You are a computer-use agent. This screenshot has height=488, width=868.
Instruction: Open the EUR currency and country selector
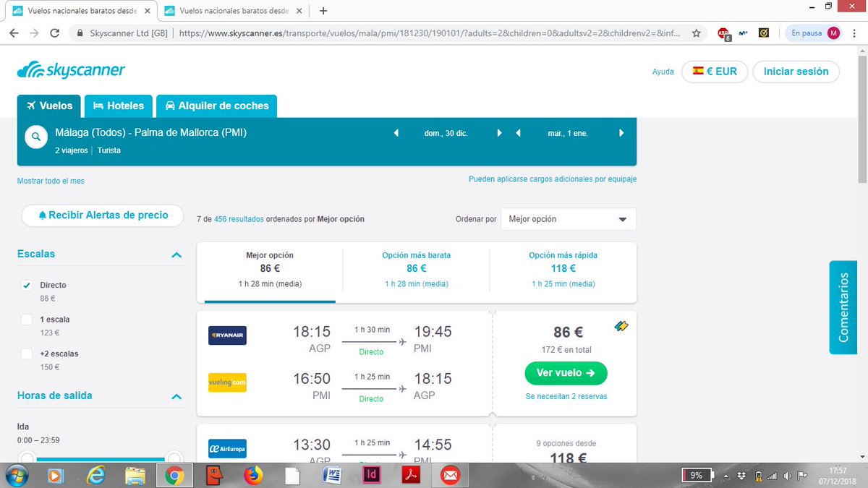point(714,72)
